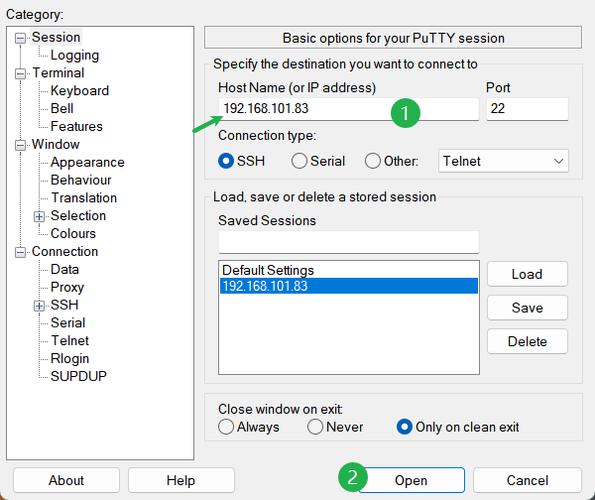Expand the SSH category node

(39, 305)
